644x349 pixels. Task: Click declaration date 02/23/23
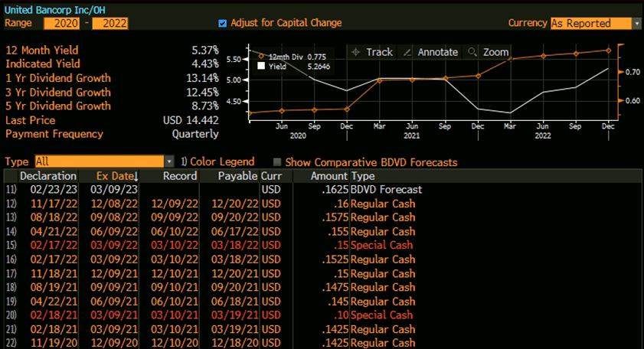click(54, 190)
